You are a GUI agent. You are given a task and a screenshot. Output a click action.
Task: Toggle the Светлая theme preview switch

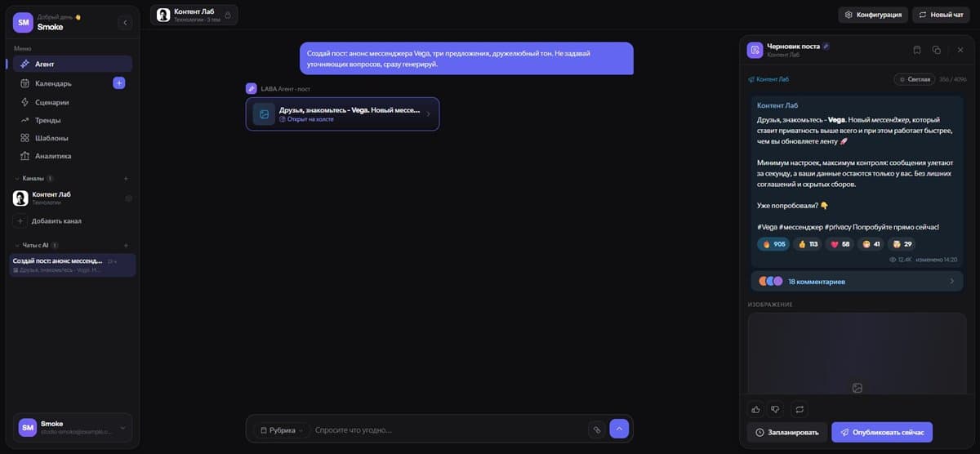(x=914, y=79)
